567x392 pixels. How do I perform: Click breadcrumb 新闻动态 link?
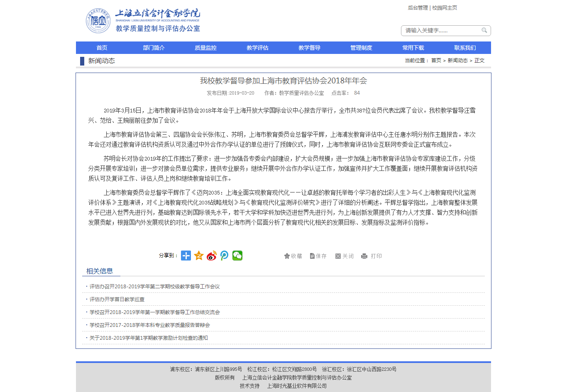pyautogui.click(x=458, y=61)
